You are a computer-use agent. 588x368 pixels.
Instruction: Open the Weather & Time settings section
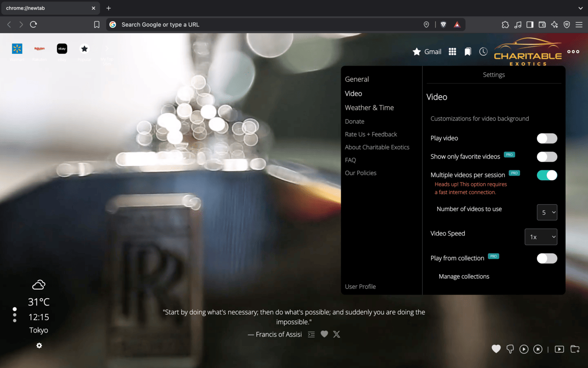[x=369, y=108]
